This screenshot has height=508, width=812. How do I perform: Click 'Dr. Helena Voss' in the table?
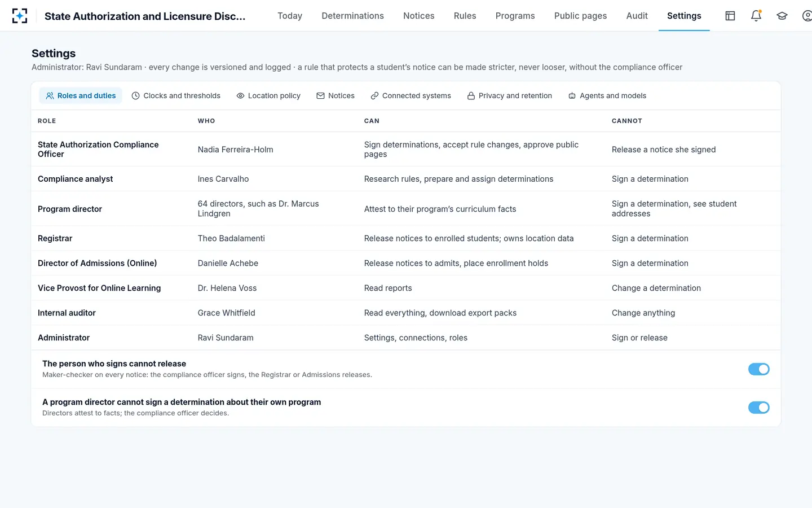227,288
